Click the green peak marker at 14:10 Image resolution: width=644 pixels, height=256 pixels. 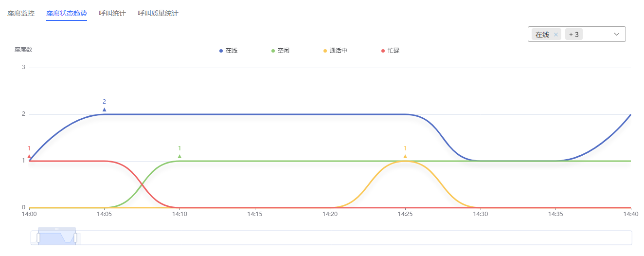pyautogui.click(x=179, y=157)
